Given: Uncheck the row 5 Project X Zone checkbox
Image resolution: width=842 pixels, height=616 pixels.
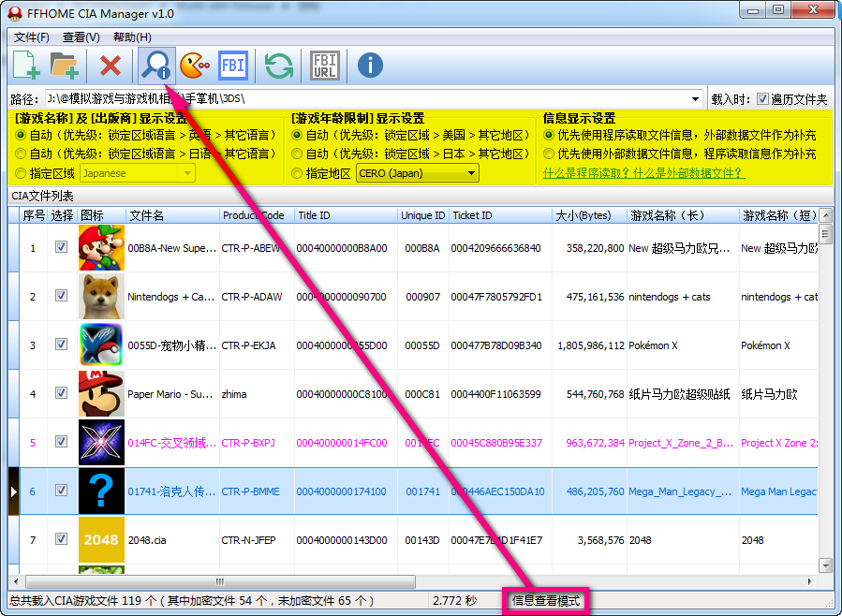Looking at the screenshot, I should click(x=61, y=442).
